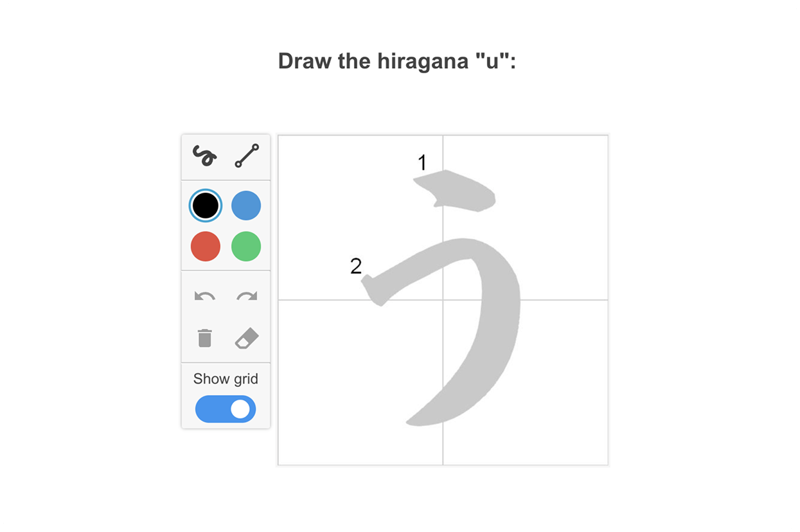The width and height of the screenshot is (800, 532).
Task: Click the center intersection of the grid lines
Action: (443, 300)
